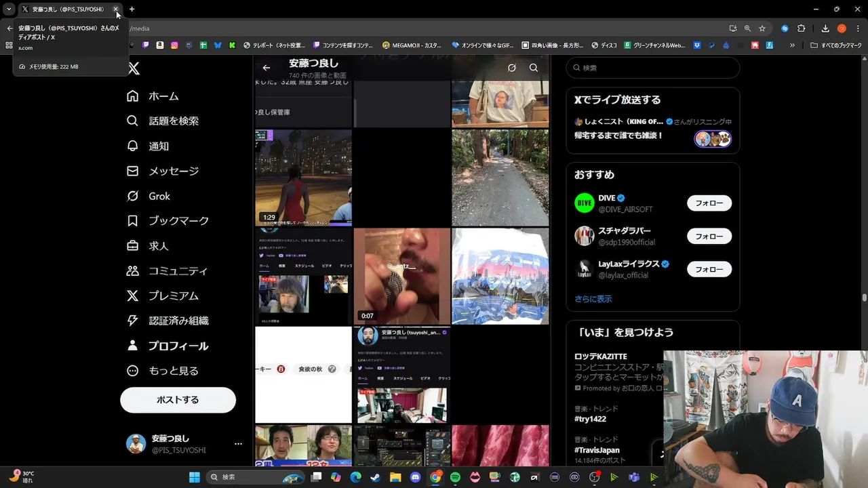The image size is (868, 488).
Task: Open the X logo home icon
Action: [x=134, y=68]
